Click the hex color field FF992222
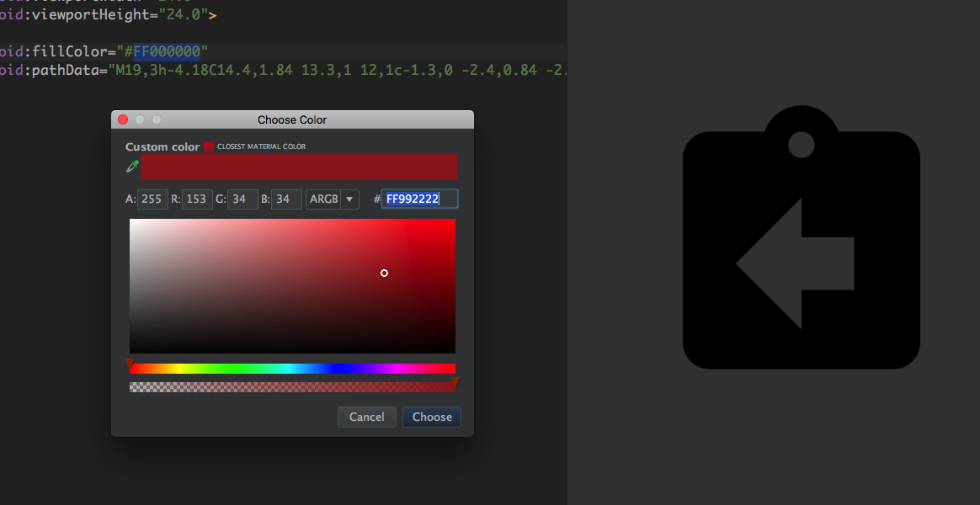The image size is (980, 505). [420, 199]
